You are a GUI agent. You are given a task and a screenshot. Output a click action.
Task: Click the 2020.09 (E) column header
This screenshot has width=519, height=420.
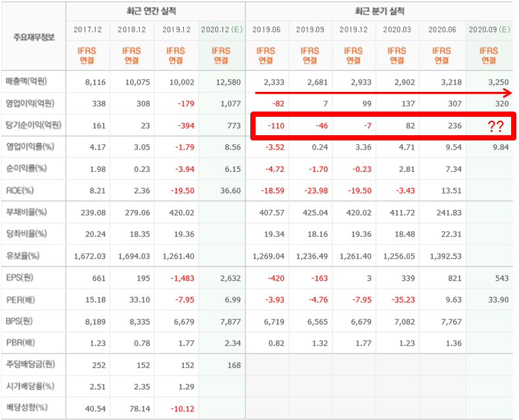489,30
